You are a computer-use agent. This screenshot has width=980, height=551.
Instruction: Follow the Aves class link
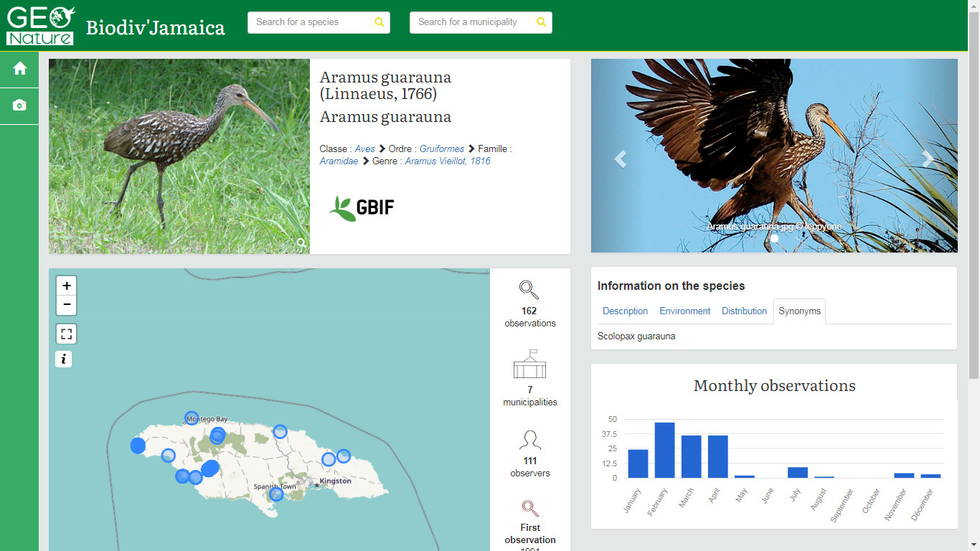click(x=364, y=149)
